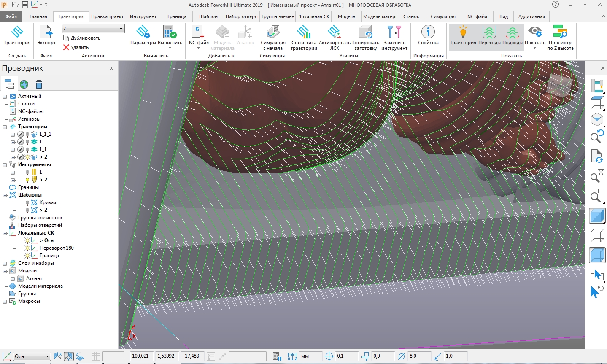Select wireframe view in right toolbar
This screenshot has width=607, height=364.
pos(597,235)
